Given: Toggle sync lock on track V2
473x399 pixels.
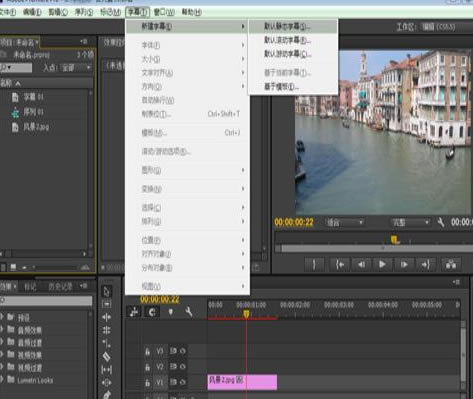Looking at the screenshot, I should pyautogui.click(x=173, y=367).
